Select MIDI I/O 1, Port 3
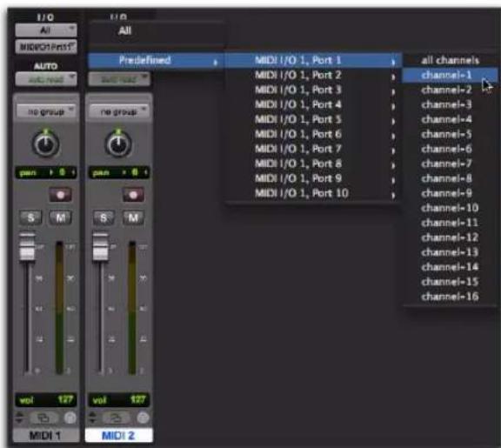The height and width of the screenshot is (448, 501). (313, 90)
